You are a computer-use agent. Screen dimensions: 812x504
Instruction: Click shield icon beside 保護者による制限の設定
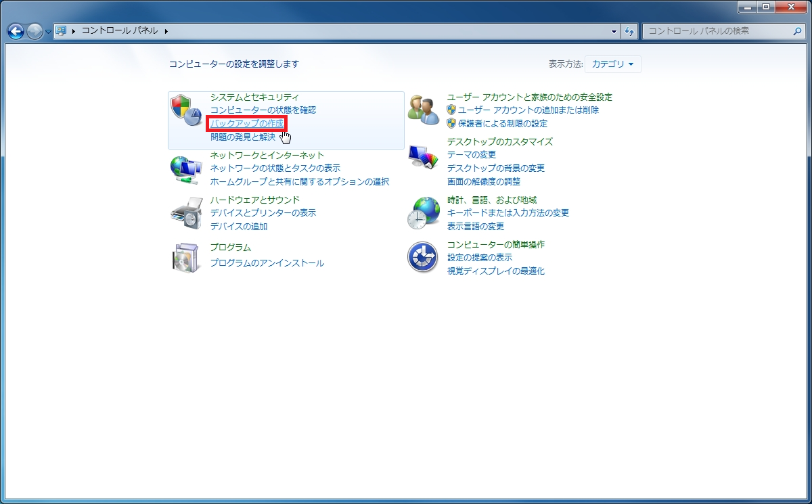tap(451, 123)
